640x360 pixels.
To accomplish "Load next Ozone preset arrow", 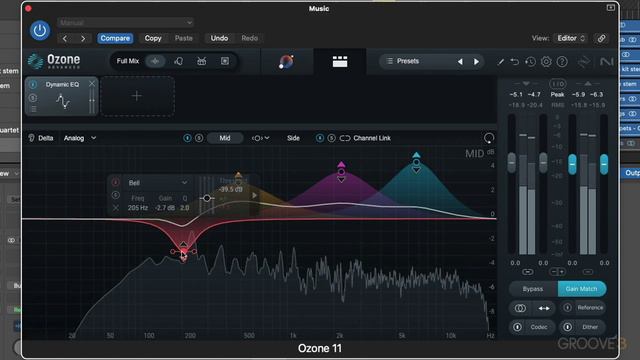I will 476,62.
